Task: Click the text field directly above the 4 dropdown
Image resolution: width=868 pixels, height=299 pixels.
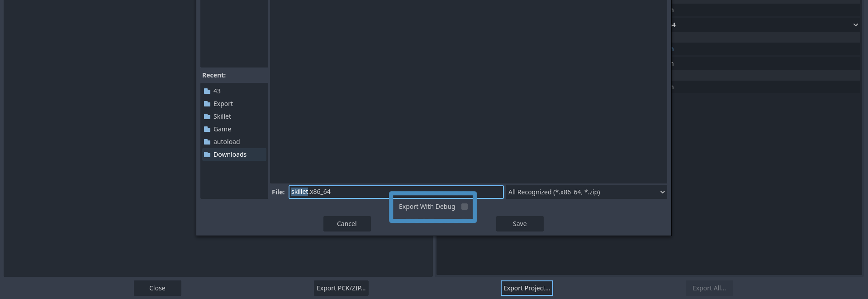Action: [765, 10]
